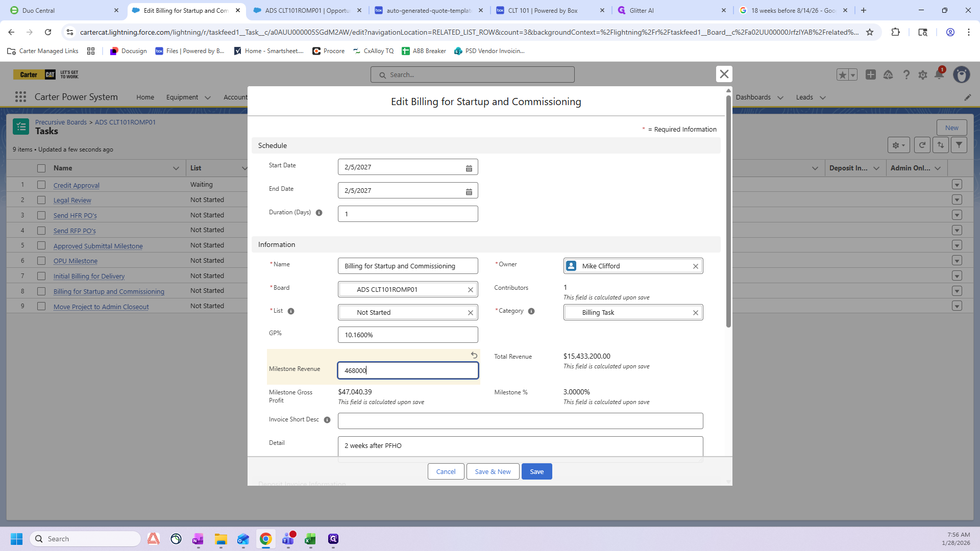
Task: Click the Save & New button
Action: click(x=493, y=471)
